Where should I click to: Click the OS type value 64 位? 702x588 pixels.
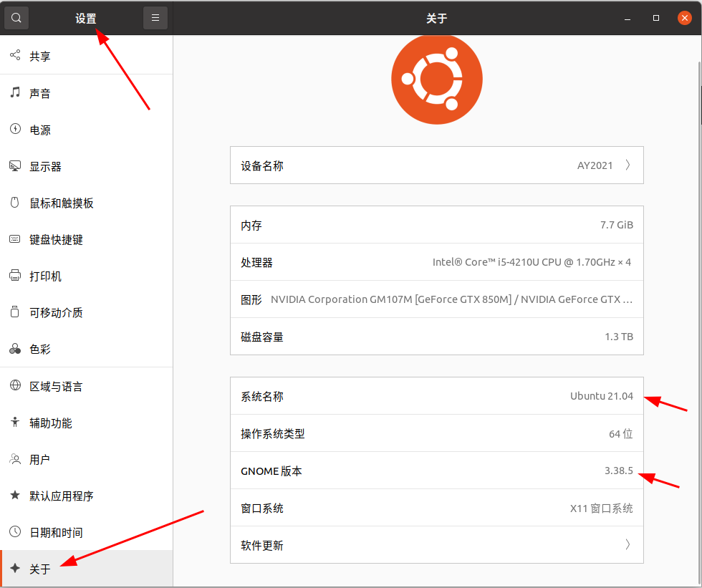pos(620,433)
